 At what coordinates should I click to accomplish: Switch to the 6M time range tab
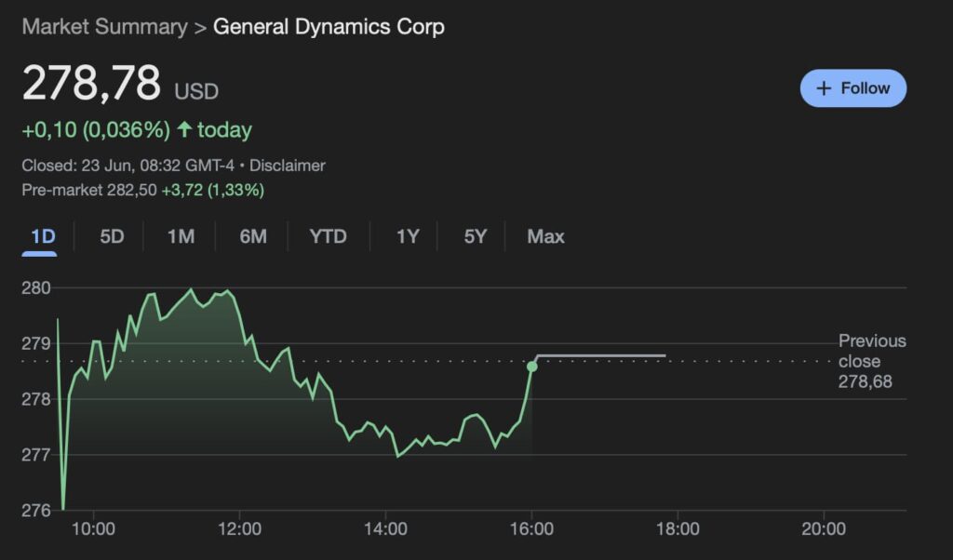point(253,236)
